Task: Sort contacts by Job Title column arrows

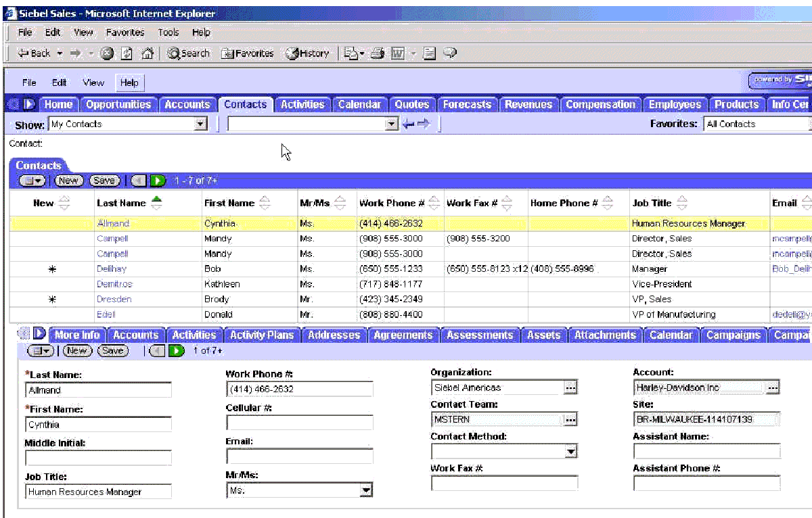Action: pyautogui.click(x=682, y=203)
